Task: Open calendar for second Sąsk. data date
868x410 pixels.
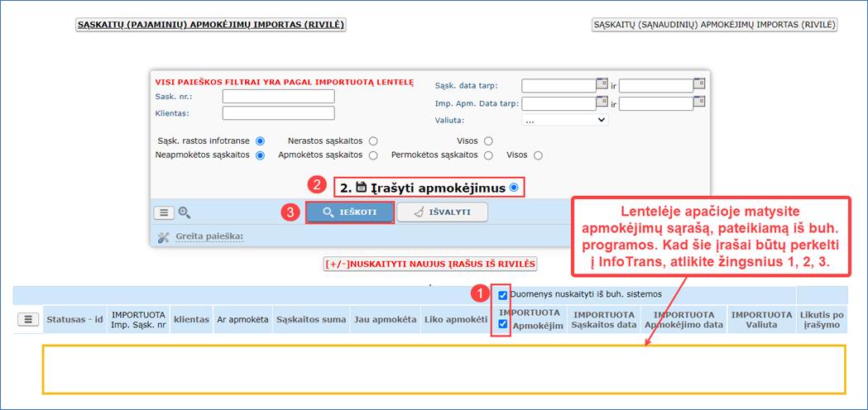Action: click(699, 83)
